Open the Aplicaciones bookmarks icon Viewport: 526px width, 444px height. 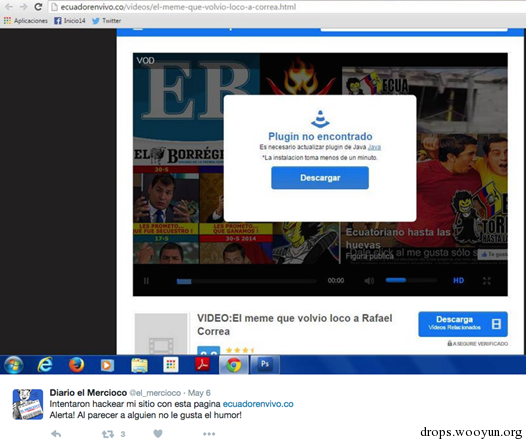(7, 21)
